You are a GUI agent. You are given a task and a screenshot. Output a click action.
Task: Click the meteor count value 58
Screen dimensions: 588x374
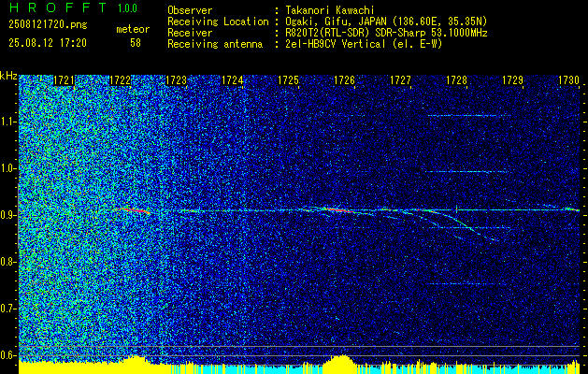136,43
